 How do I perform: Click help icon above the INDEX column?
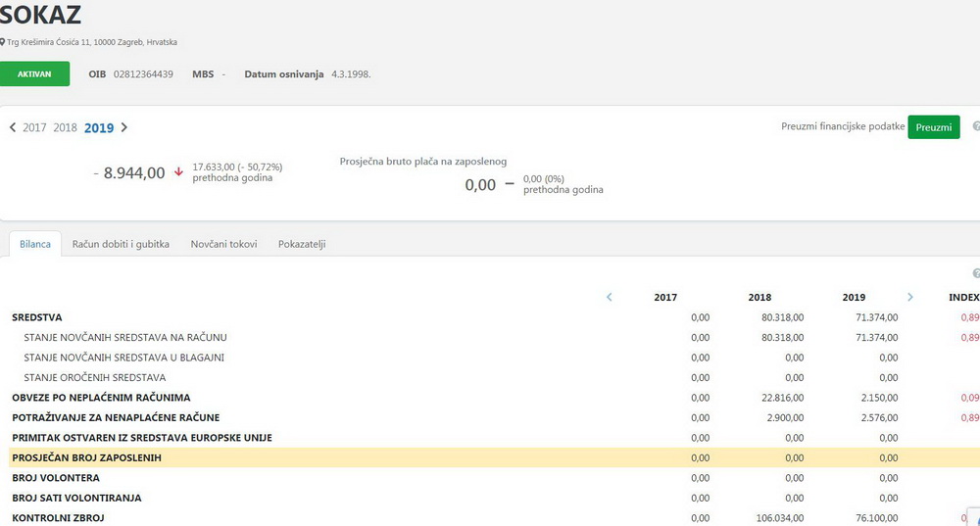coord(975,274)
